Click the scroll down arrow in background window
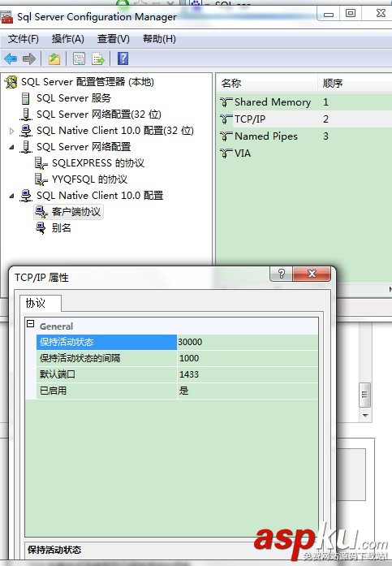The width and height of the screenshot is (392, 566). 365,415
